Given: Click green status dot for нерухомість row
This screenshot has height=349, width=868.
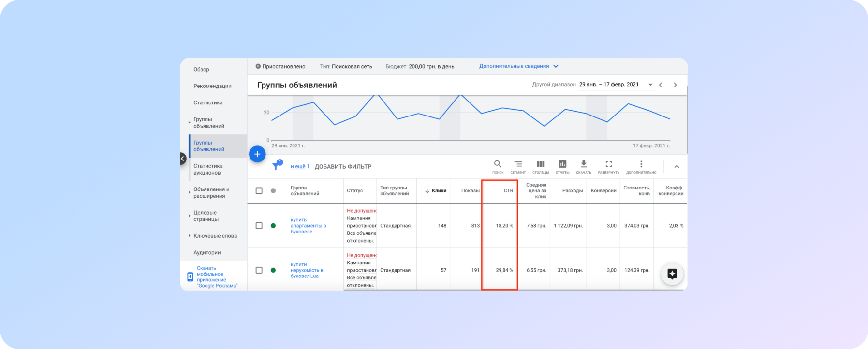Looking at the screenshot, I should point(273,270).
